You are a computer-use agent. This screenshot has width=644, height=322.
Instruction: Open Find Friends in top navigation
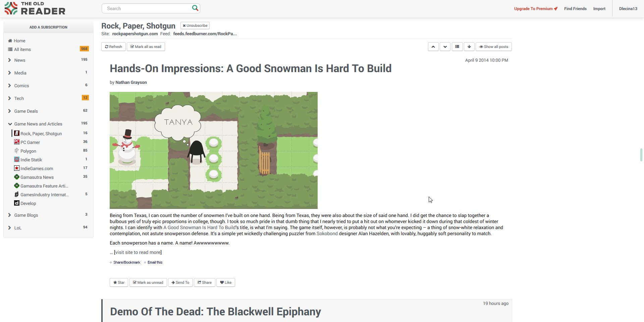point(575,9)
